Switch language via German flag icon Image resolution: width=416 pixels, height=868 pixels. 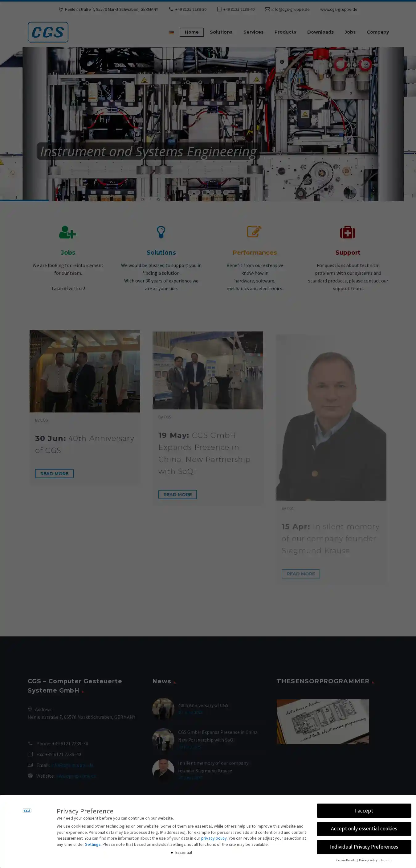pos(171,32)
